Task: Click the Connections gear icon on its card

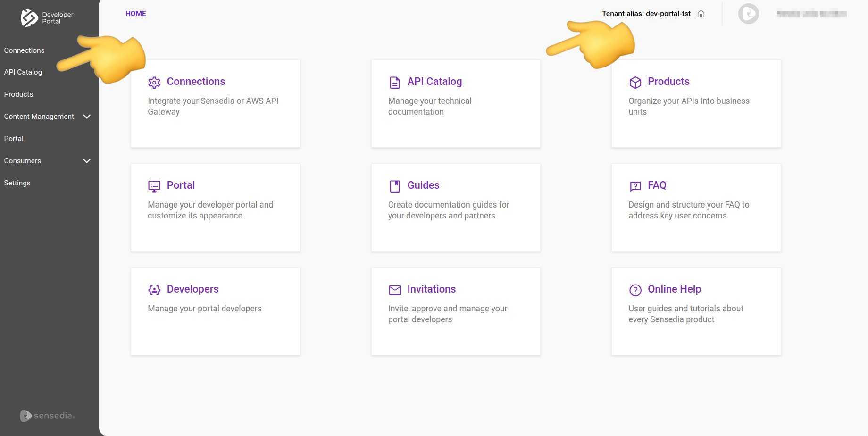Action: tap(154, 82)
